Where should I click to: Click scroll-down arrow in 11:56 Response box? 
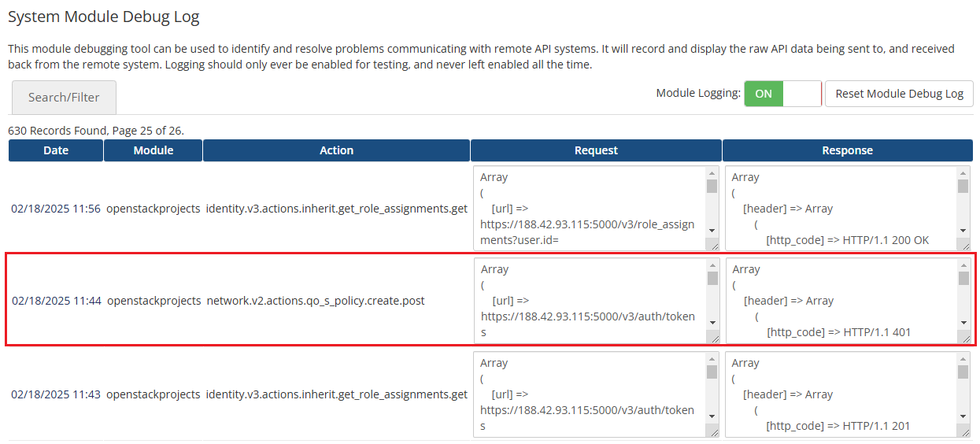pyautogui.click(x=963, y=231)
